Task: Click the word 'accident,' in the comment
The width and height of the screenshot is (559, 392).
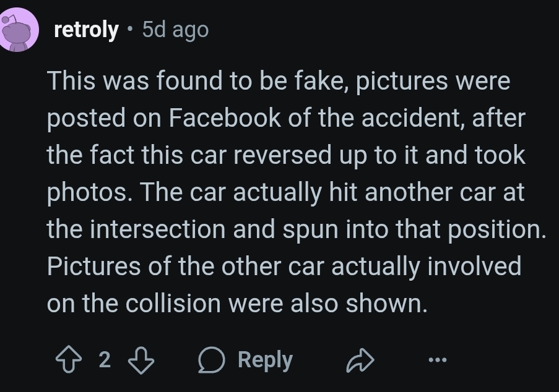Action: point(413,118)
